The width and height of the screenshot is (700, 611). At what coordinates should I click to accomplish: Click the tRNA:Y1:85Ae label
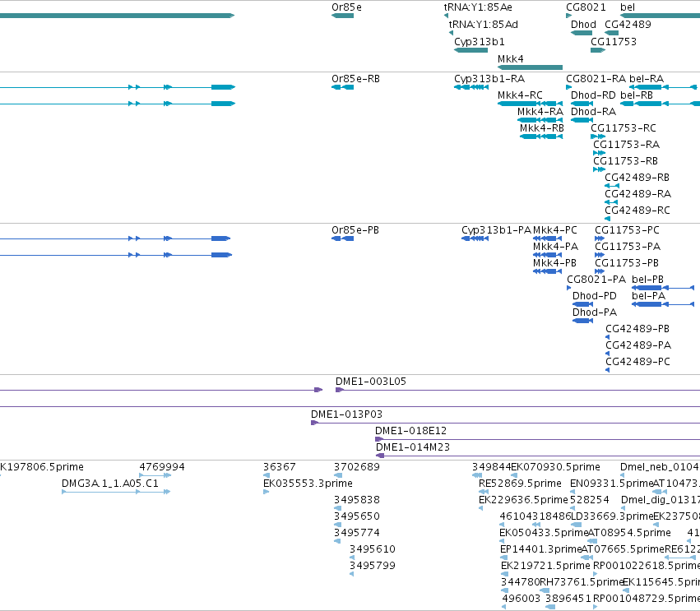[x=478, y=7]
